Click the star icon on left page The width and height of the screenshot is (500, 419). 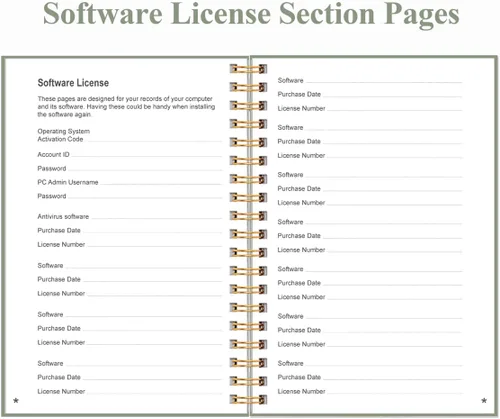[16, 400]
